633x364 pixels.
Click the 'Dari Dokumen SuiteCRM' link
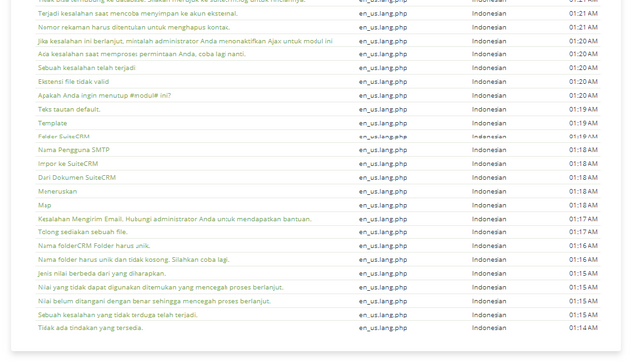coord(76,178)
